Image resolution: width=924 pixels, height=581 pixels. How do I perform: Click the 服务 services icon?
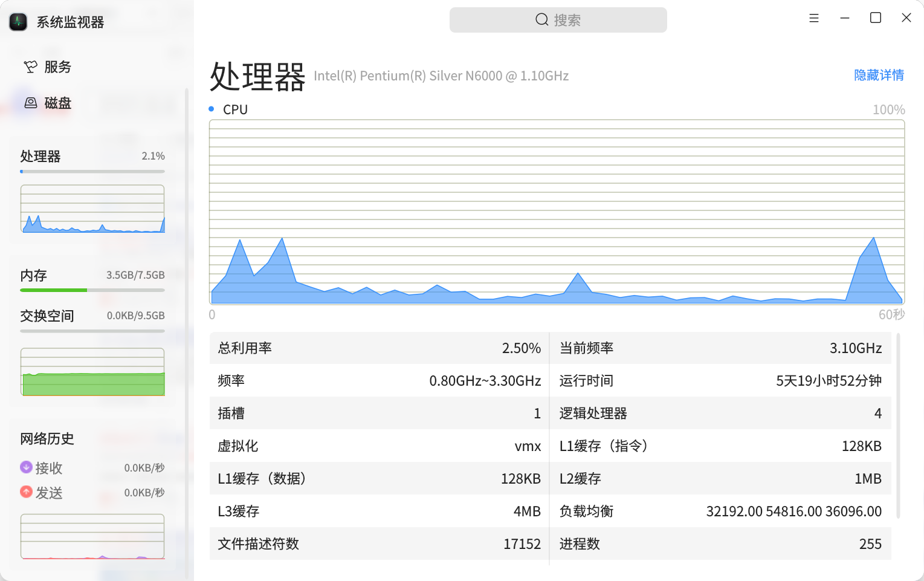click(30, 67)
